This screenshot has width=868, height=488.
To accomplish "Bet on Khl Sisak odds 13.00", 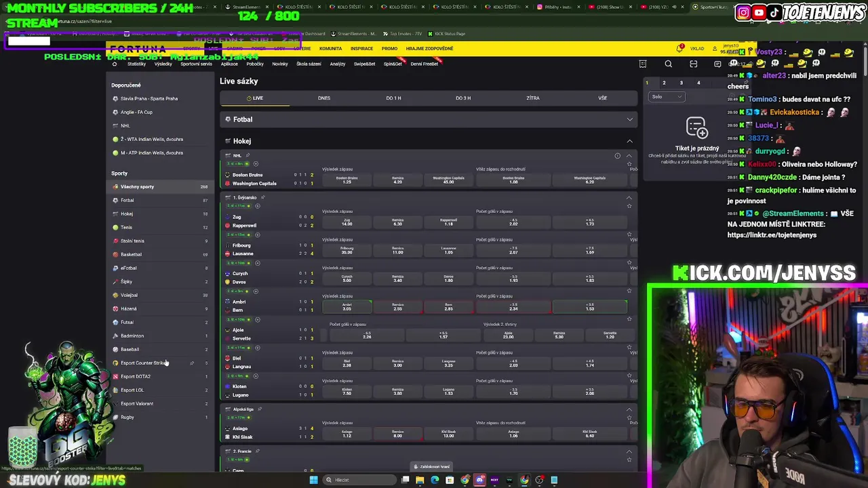I will point(449,434).
